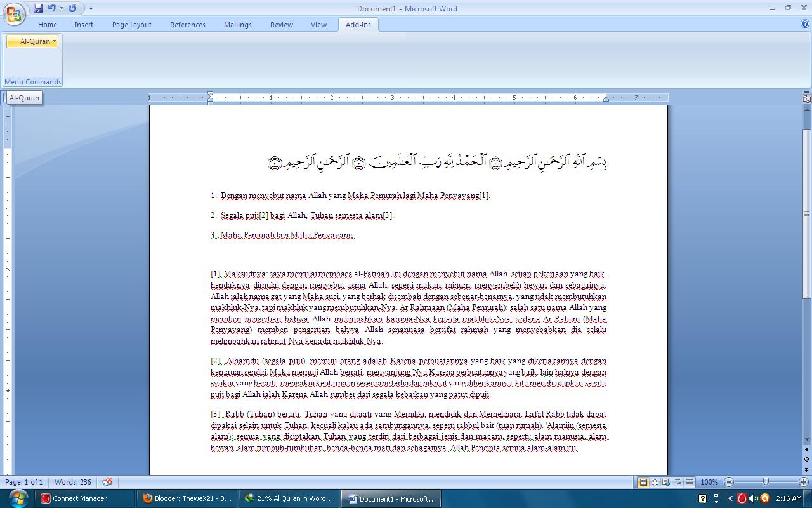Click footnote paragraph starting '[2]. Alhamdu'

(x=409, y=378)
